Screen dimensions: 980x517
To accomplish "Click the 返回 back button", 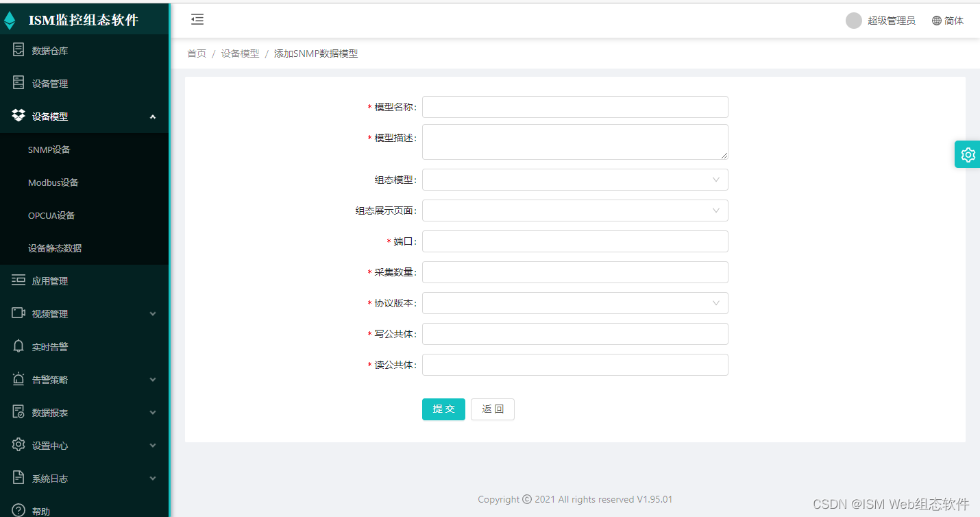I will pyautogui.click(x=493, y=409).
